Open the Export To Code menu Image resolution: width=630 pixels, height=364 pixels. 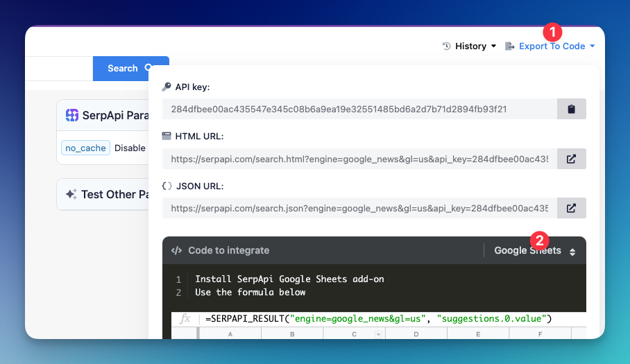(x=550, y=46)
